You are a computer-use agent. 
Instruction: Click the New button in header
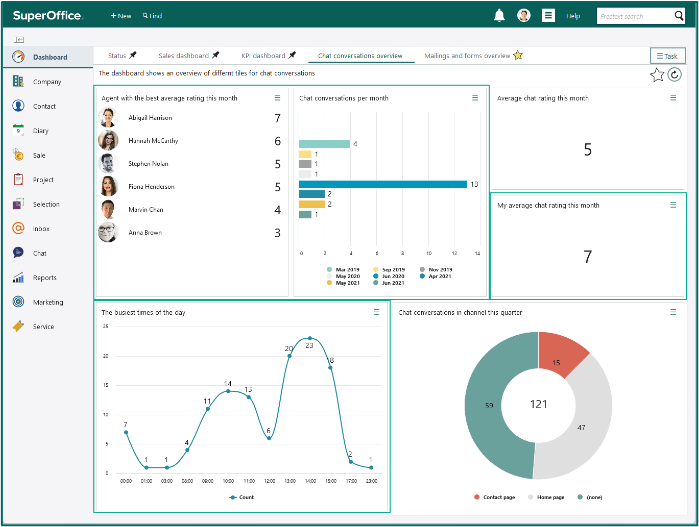[121, 16]
